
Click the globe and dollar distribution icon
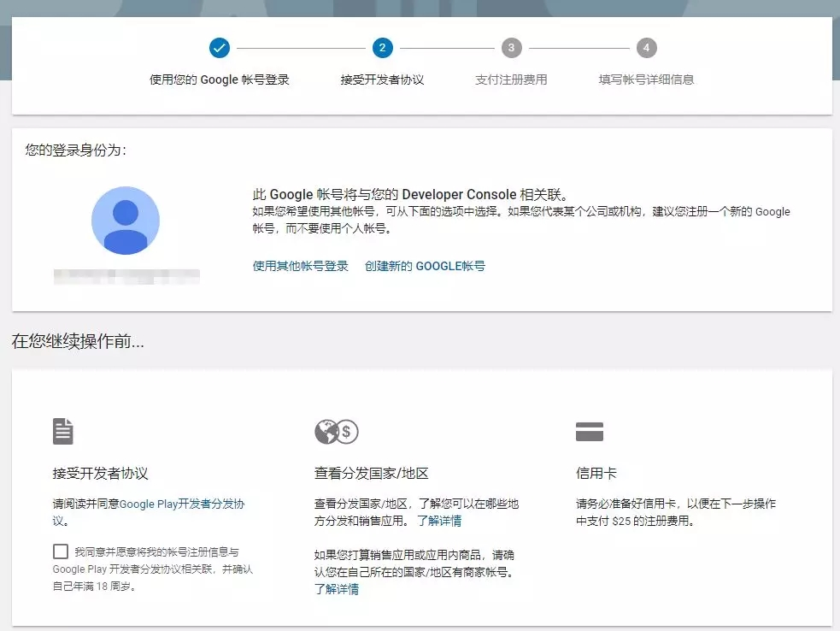[x=337, y=432]
